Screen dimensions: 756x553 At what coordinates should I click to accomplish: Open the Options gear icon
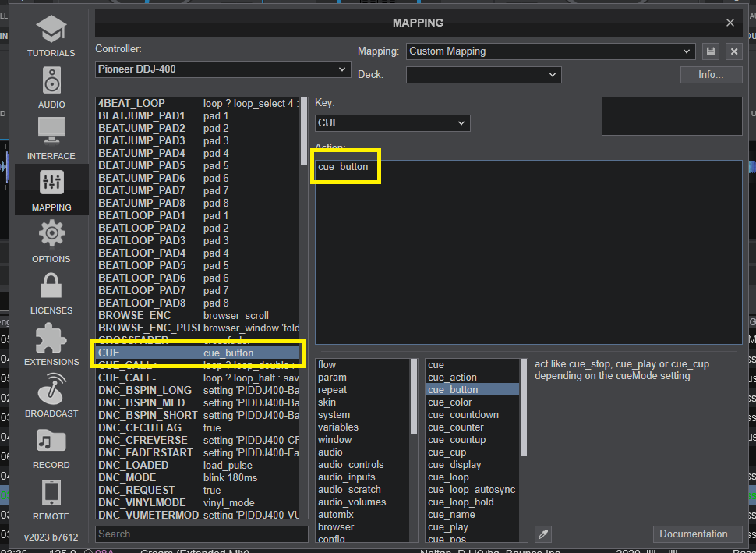tap(51, 234)
